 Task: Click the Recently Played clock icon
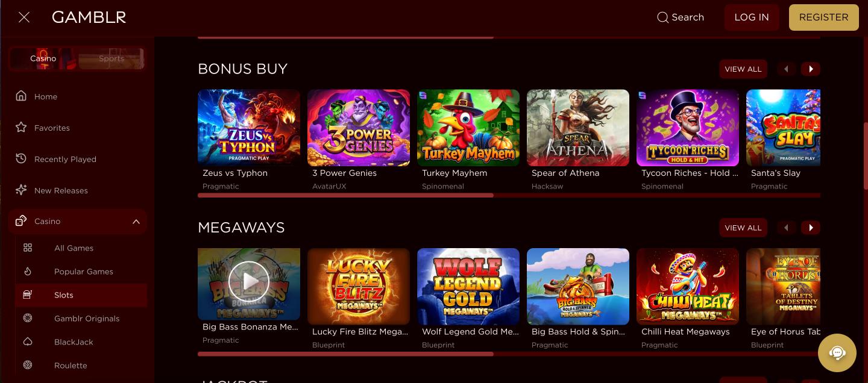click(x=21, y=158)
